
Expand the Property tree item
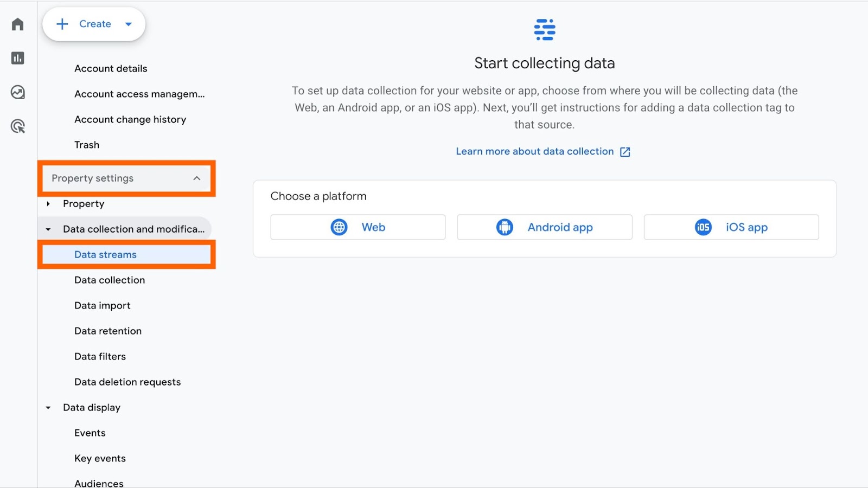pyautogui.click(x=48, y=204)
